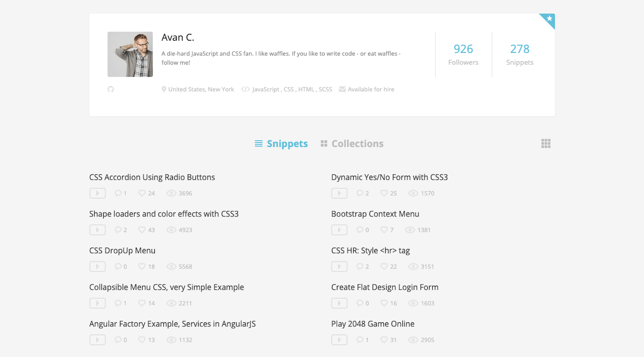This screenshot has width=644, height=357.
Task: Click 'Available for hire' text
Action: click(371, 89)
